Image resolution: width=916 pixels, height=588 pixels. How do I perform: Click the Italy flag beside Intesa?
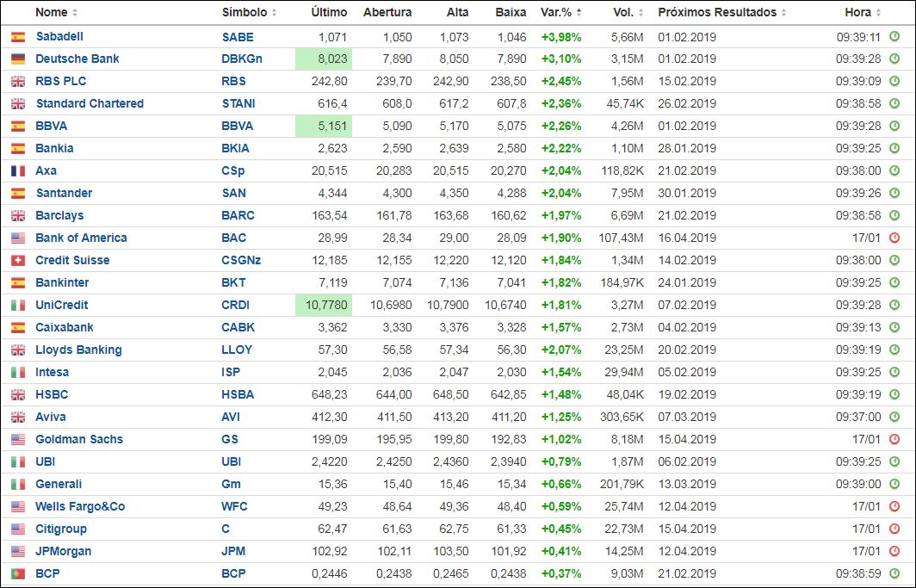click(x=18, y=373)
